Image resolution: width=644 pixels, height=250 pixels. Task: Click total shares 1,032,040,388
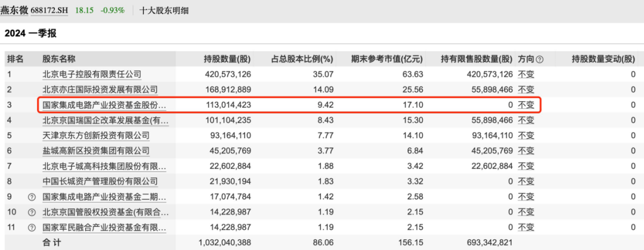[x=225, y=243]
